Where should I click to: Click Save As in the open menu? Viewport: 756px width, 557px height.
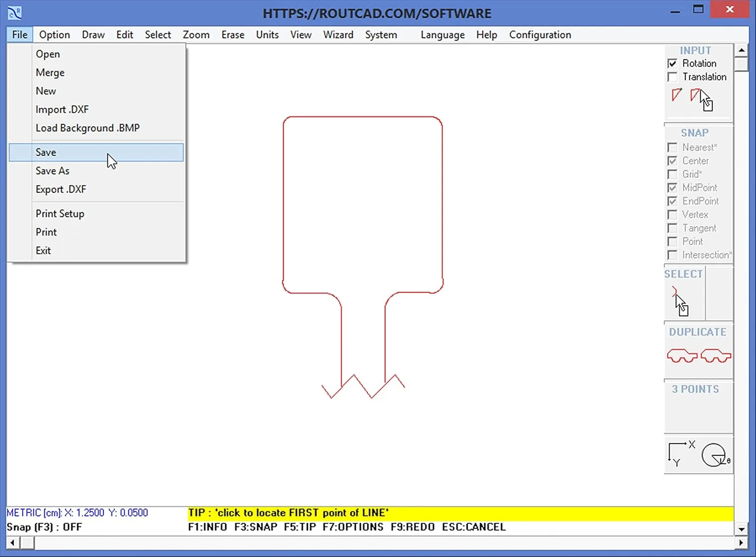[x=52, y=171]
